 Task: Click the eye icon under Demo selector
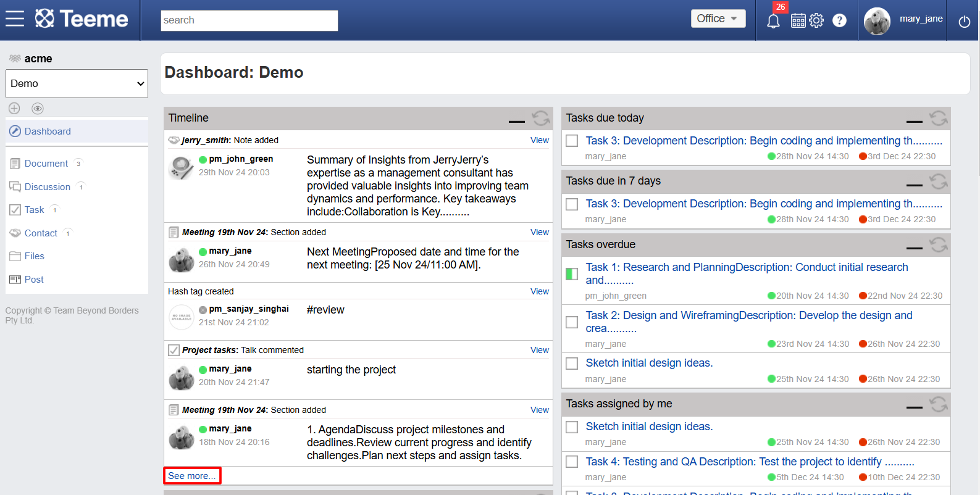[38, 109]
